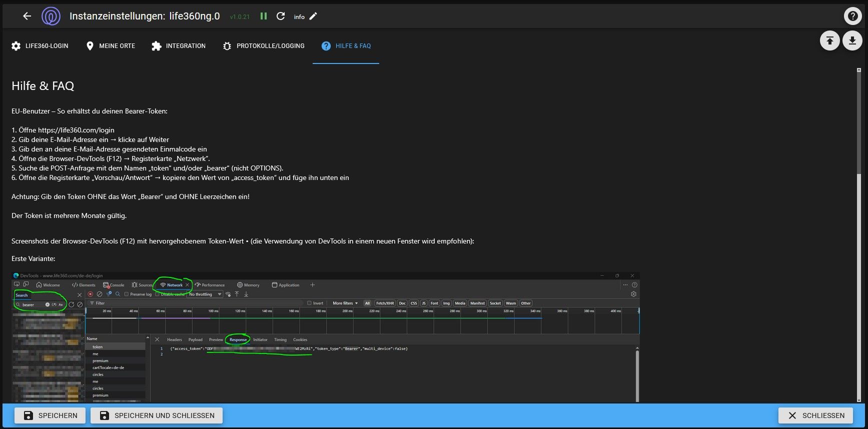
Task: Click the back arrow in the header
Action: click(x=27, y=16)
